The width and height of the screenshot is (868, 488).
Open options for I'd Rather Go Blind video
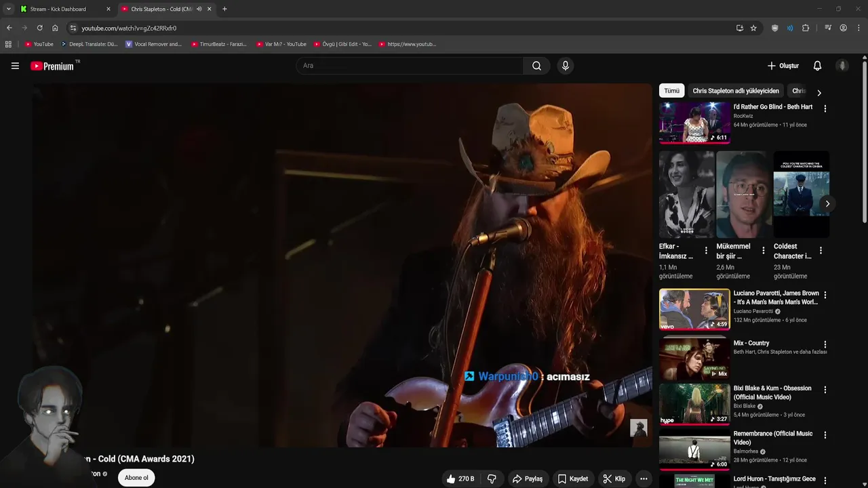(x=825, y=108)
